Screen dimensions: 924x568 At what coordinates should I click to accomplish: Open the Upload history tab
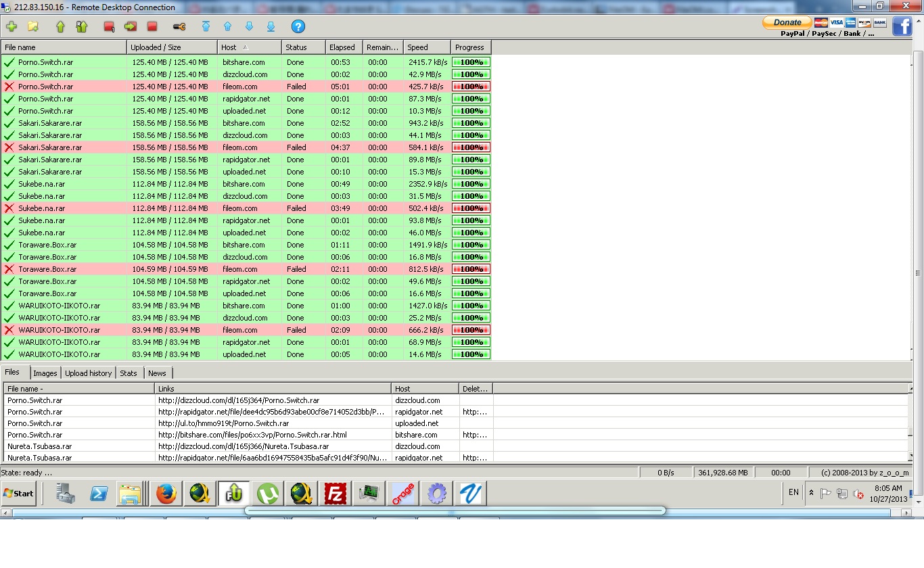88,373
